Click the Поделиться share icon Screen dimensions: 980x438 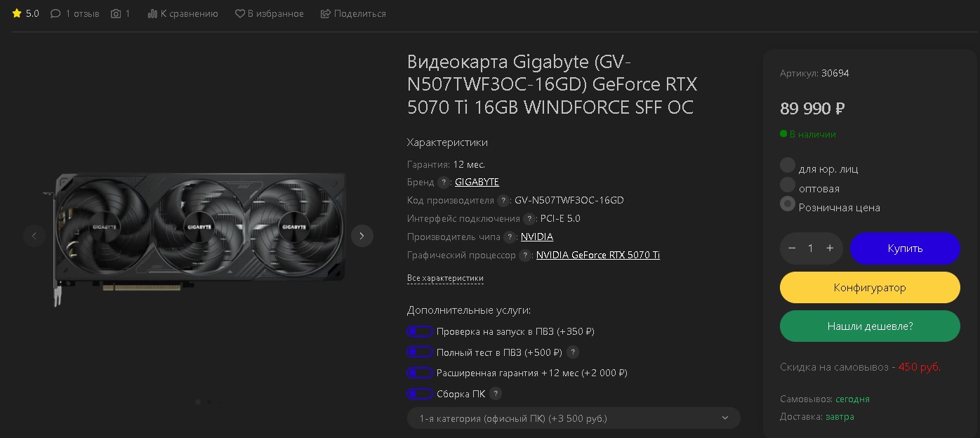pyautogui.click(x=326, y=13)
